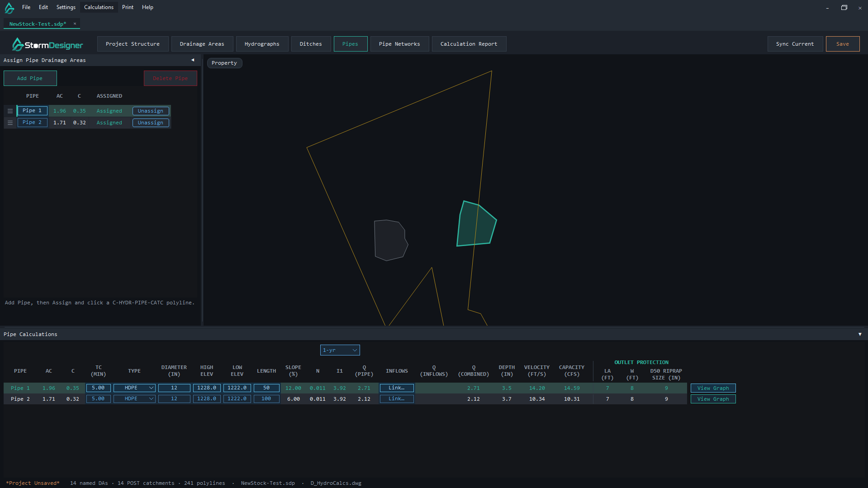Screen dimensions: 868x488
Task: Edit Pipe 2 low elevation field
Action: click(x=237, y=399)
